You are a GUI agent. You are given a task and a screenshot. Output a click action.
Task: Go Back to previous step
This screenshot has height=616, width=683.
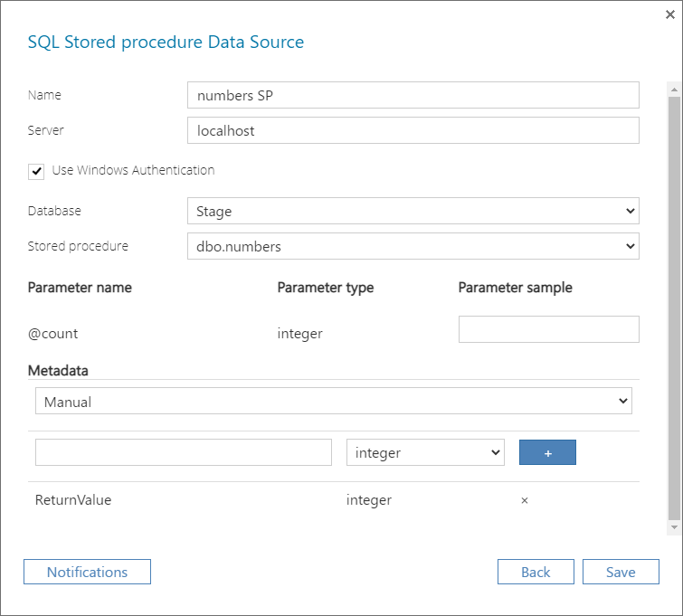pyautogui.click(x=536, y=572)
